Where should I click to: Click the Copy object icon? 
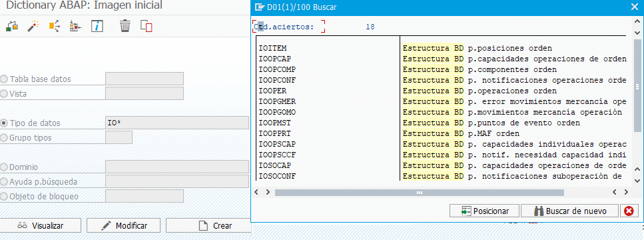tap(147, 27)
